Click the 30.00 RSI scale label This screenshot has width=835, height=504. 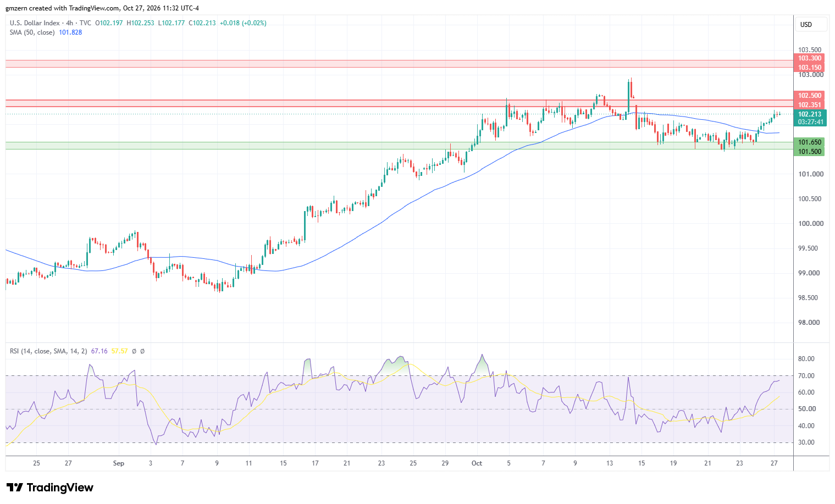coord(806,442)
